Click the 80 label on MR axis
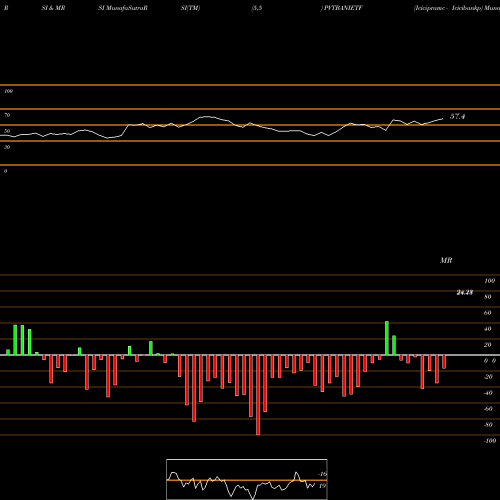The image size is (500, 500). pyautogui.click(x=488, y=297)
